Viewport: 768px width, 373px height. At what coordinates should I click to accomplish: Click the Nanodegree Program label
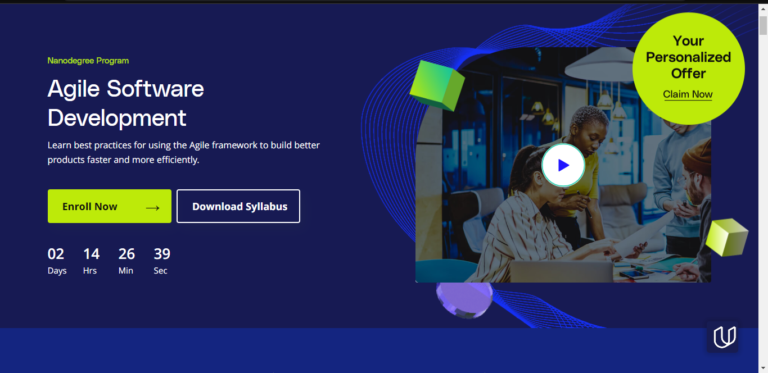coord(88,61)
